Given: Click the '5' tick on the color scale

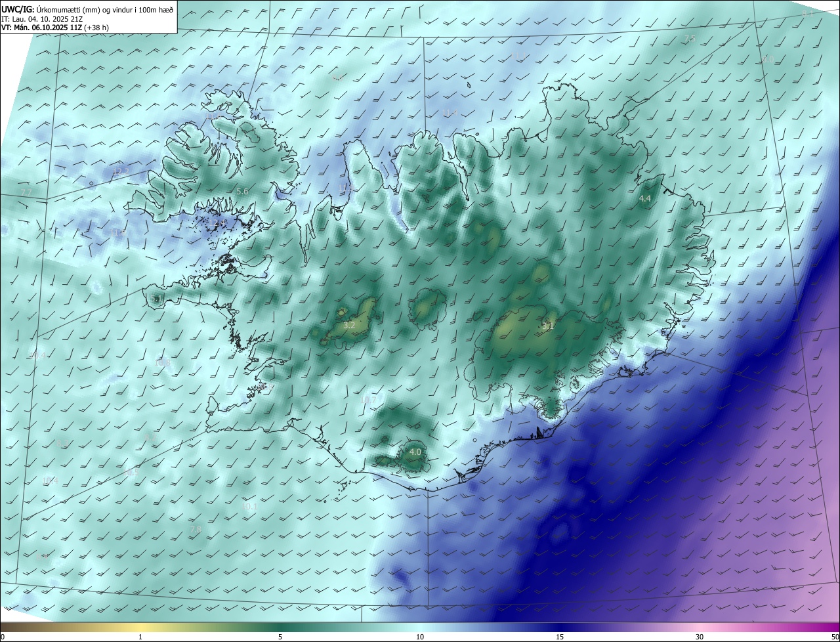Looking at the screenshot, I should (280, 637).
